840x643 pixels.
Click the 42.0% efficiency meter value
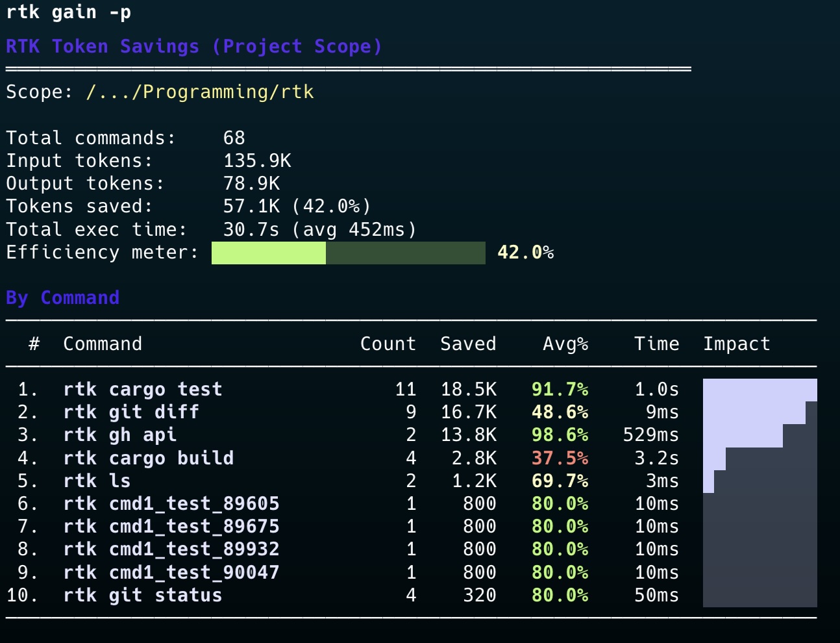(525, 253)
